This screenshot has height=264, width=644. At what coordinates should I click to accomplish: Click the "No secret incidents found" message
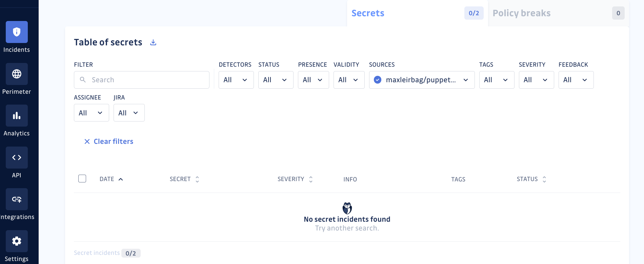[347, 219]
